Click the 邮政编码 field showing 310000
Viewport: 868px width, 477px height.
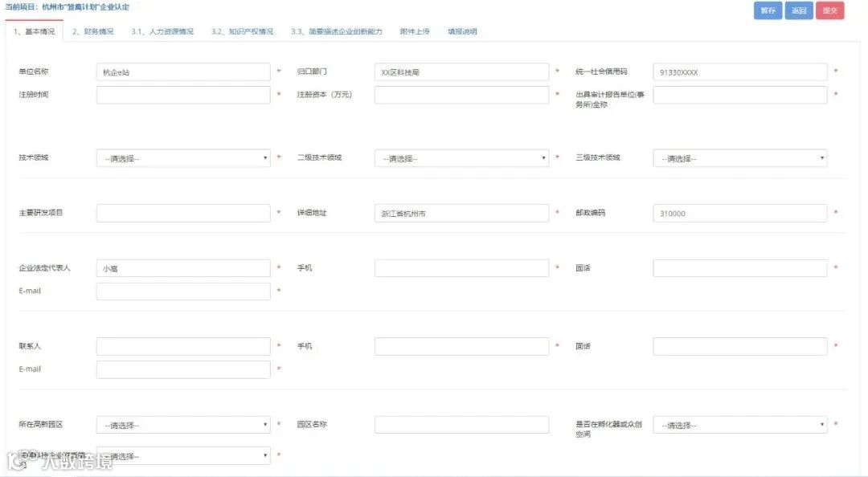click(740, 213)
